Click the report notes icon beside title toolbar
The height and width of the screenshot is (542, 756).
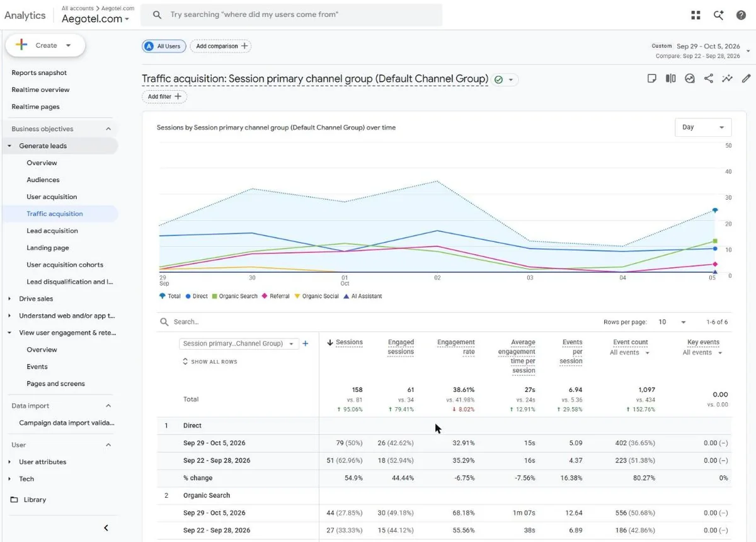[652, 78]
